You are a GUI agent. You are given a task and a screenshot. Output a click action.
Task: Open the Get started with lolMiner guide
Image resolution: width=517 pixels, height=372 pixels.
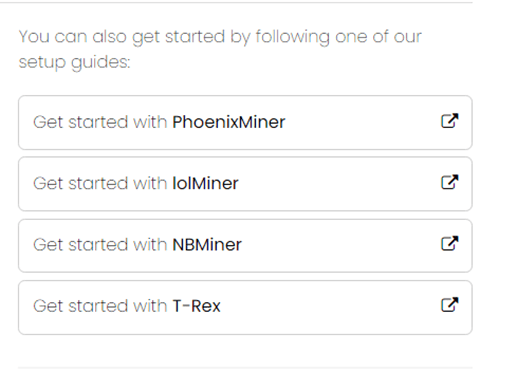pos(245,184)
